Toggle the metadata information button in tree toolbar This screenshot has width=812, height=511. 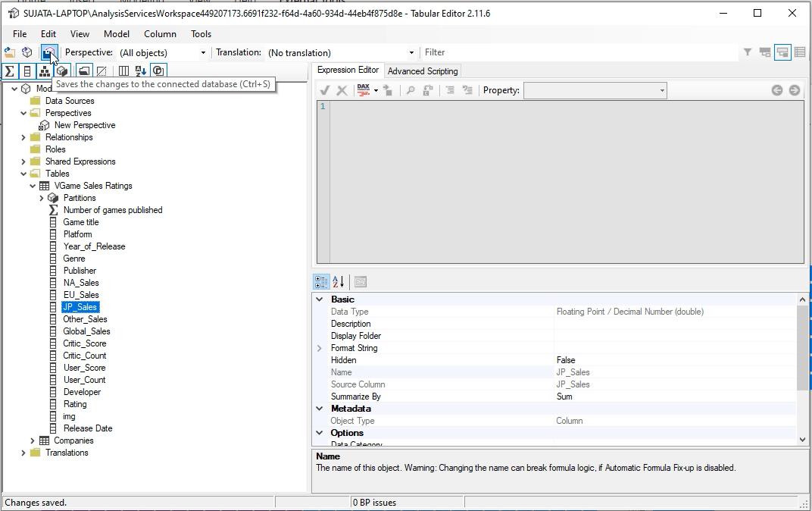158,71
